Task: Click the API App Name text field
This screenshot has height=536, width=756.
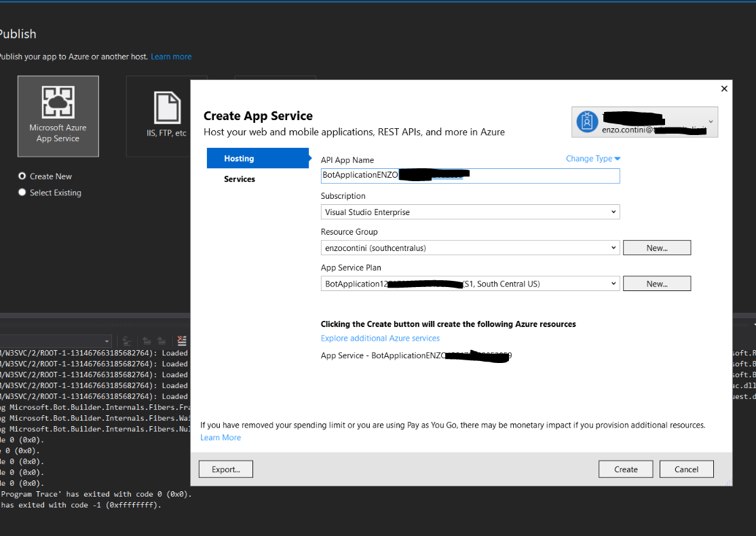Action: pos(470,176)
